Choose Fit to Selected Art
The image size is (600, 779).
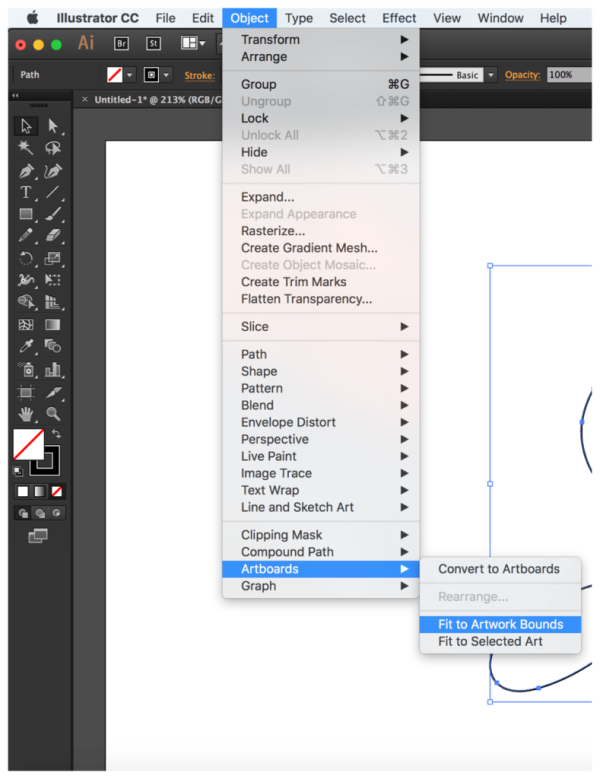[x=500, y=641]
